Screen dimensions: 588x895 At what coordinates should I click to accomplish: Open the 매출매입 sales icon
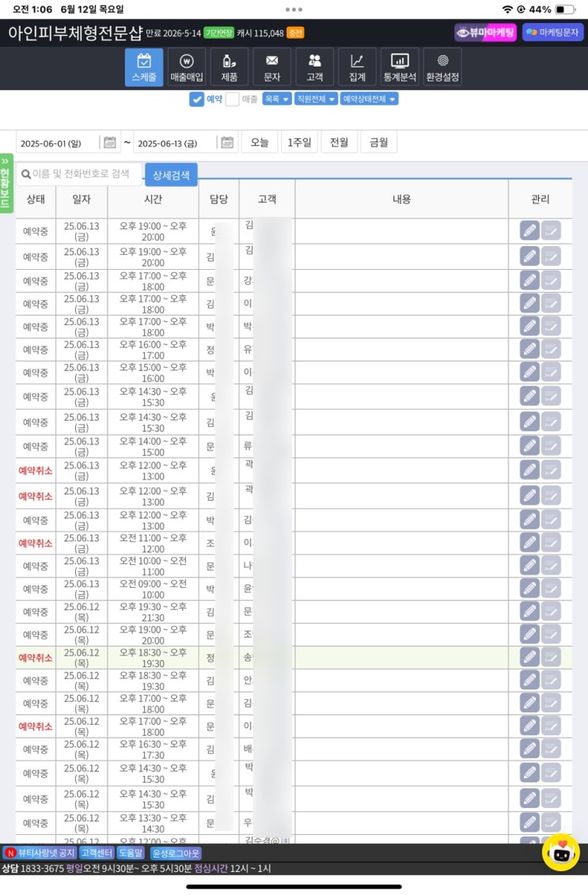(187, 66)
